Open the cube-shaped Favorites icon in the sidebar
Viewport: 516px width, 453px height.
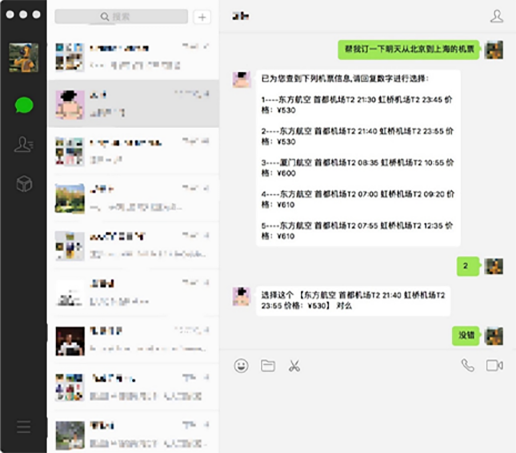point(24,184)
